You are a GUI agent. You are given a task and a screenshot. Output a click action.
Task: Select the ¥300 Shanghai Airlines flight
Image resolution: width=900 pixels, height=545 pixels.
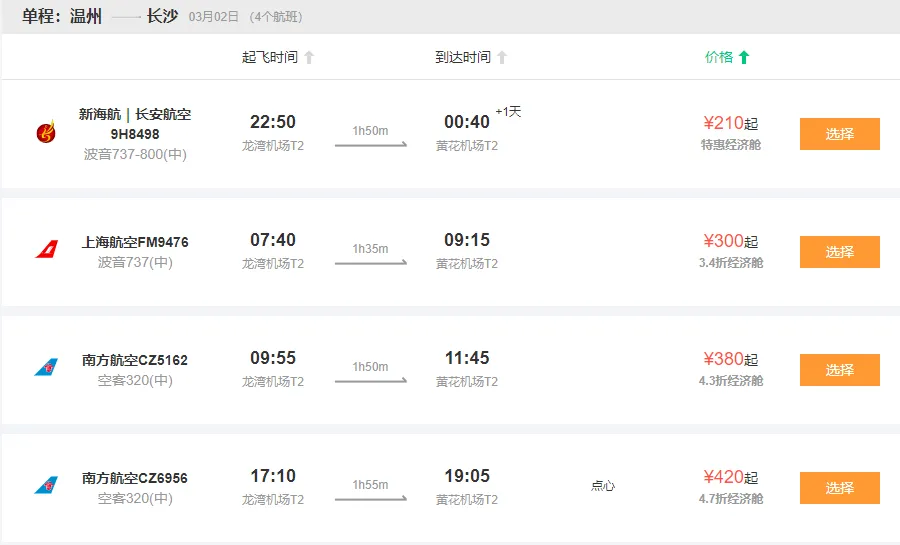839,252
